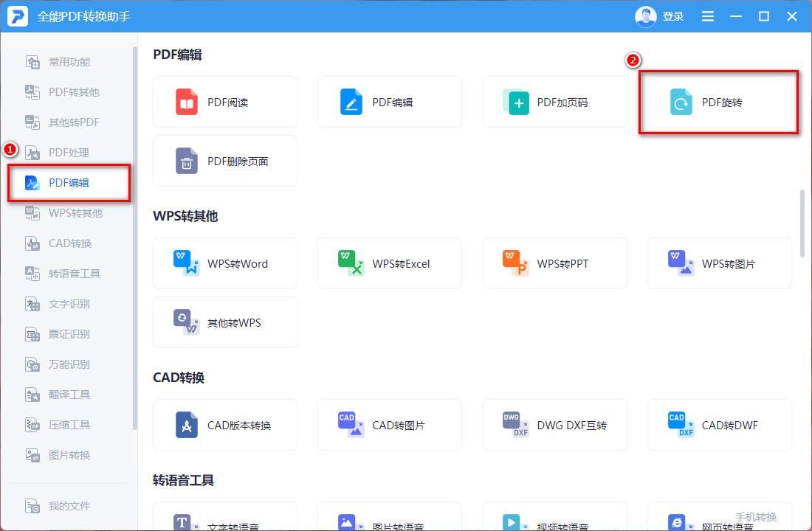This screenshot has width=812, height=531.
Task: Open the PDF阅读 reader tool
Action: pos(224,102)
